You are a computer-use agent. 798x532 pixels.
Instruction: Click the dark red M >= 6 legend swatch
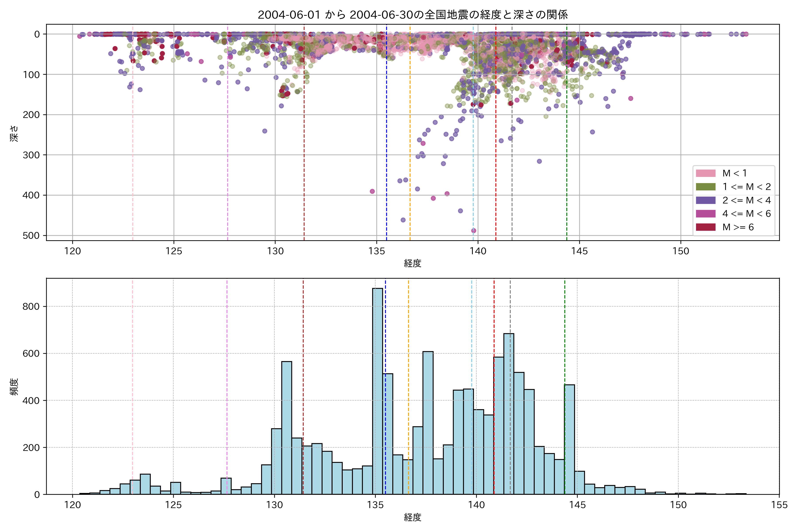coord(705,227)
